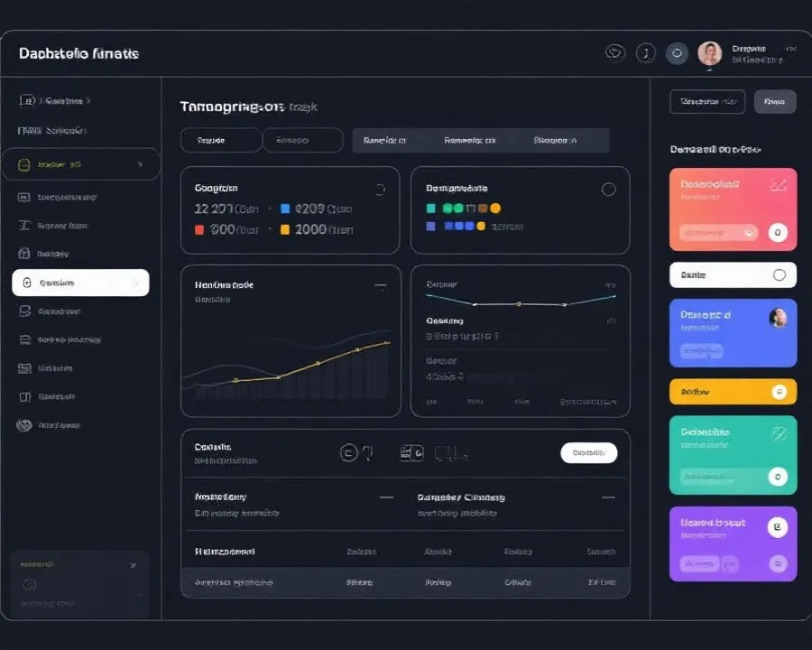Click the blue square swatch in the stats card

point(287,209)
